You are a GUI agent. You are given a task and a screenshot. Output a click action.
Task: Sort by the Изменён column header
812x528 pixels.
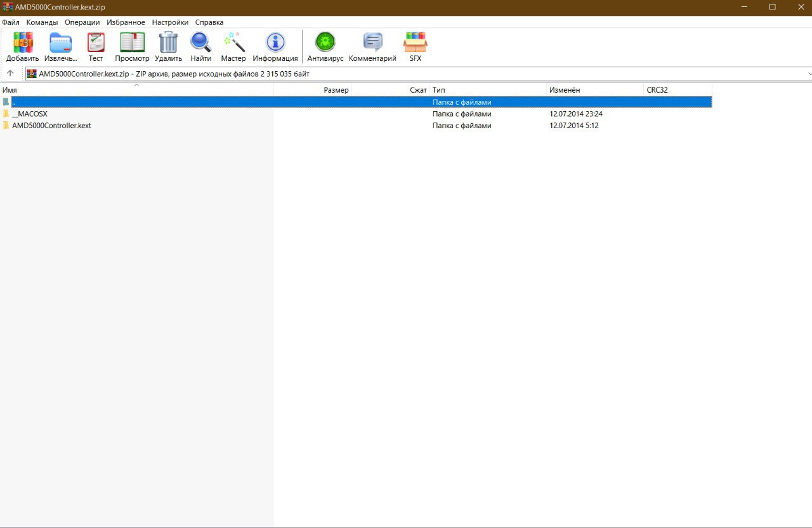(596, 90)
